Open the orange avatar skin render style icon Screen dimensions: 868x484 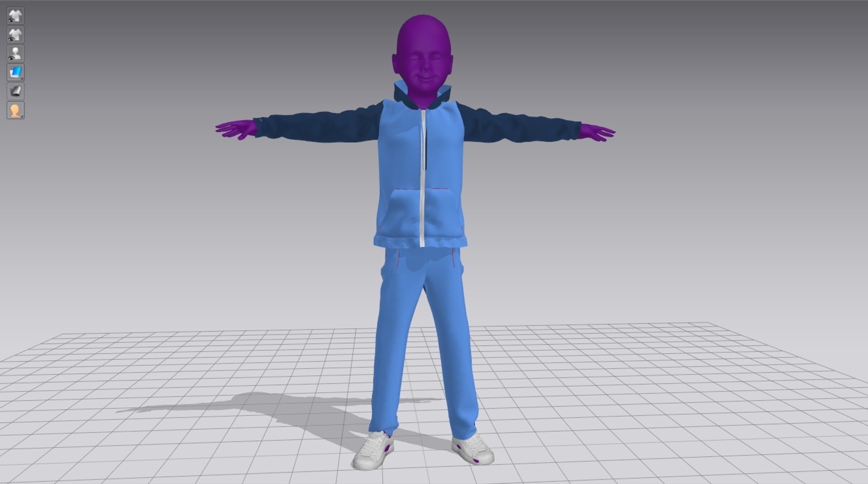click(x=15, y=110)
